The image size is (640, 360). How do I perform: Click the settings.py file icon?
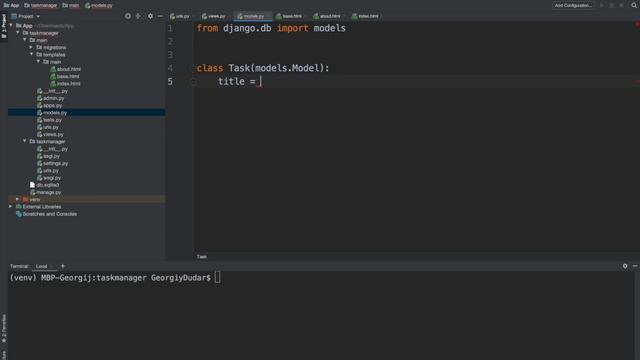pos(39,163)
